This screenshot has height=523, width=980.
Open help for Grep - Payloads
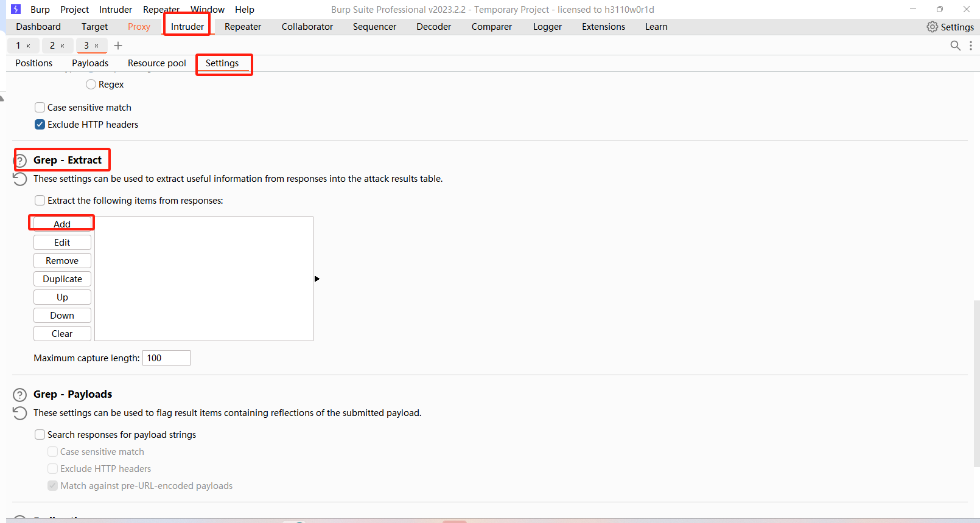(20, 395)
